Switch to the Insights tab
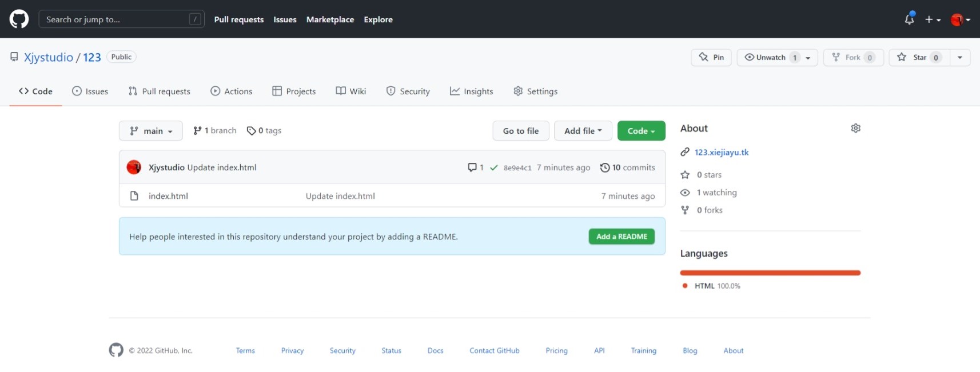The image size is (980, 372). click(x=471, y=91)
